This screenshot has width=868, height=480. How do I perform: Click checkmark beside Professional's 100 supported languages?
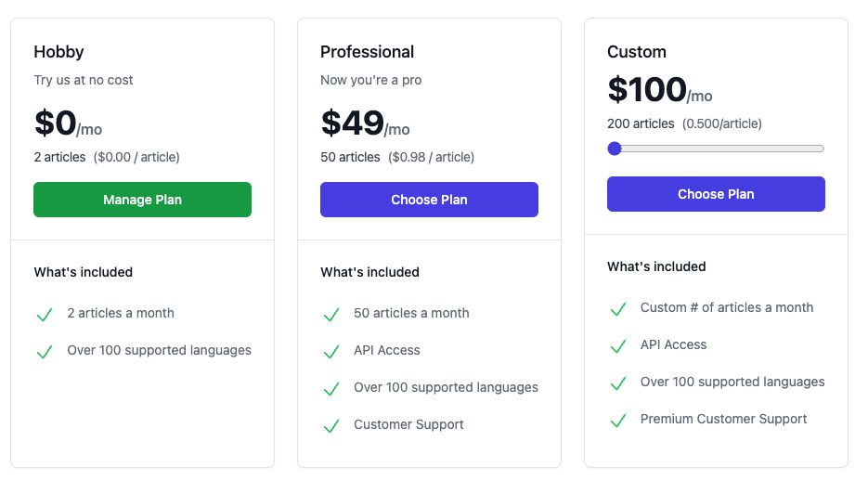330,389
